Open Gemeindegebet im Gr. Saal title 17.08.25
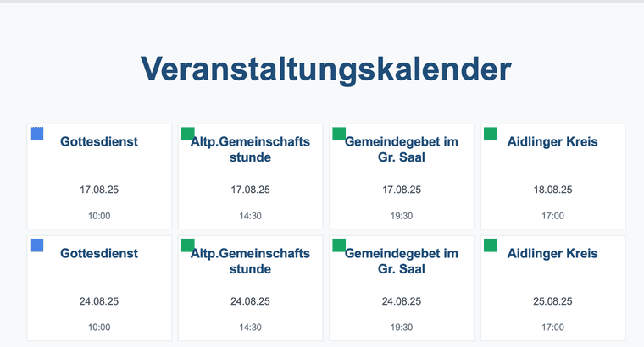This screenshot has width=644, height=347. pos(402,149)
